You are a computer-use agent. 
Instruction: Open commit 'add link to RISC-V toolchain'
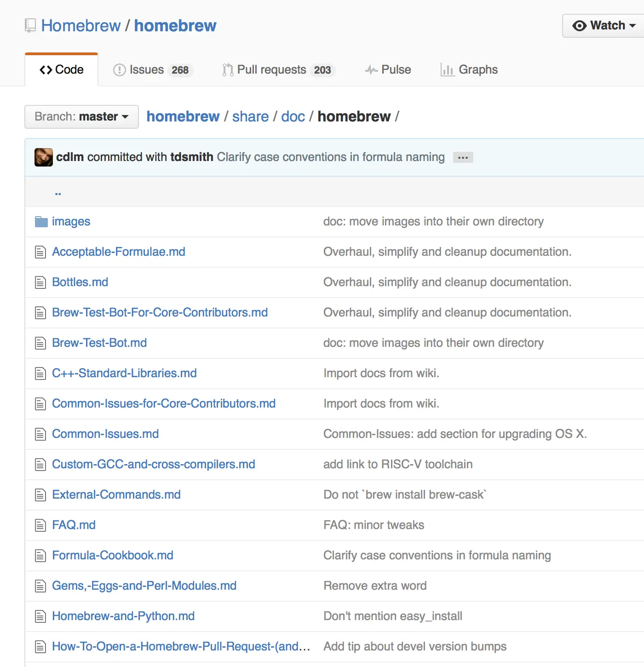tap(398, 464)
